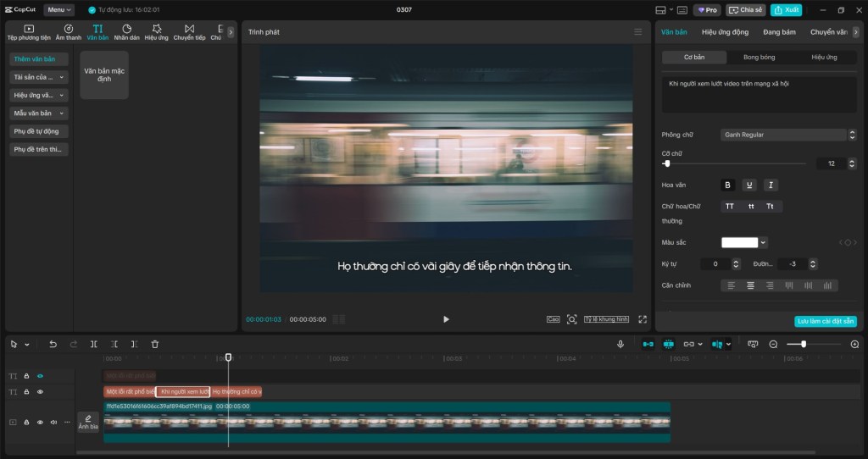Image resolution: width=868 pixels, height=459 pixels.
Task: Click the white Màu sắc color swatch
Action: pos(739,242)
